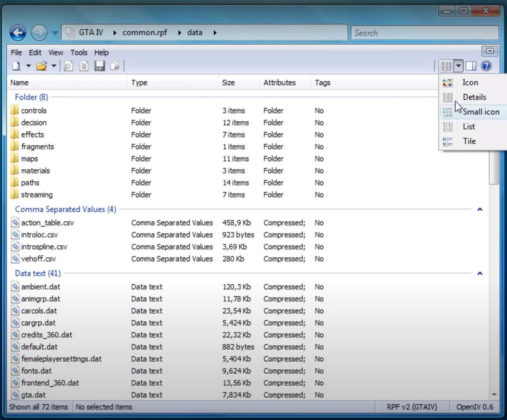Open the blue Help question mark icon

486,66
